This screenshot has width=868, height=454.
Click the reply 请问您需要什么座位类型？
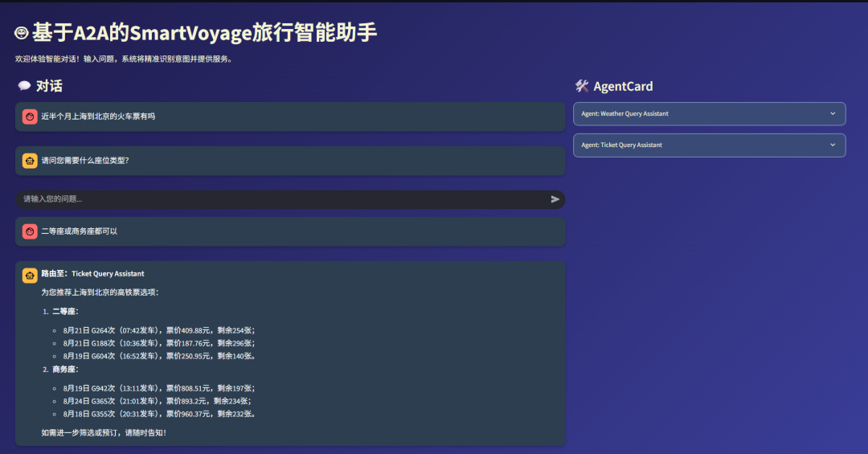click(85, 161)
